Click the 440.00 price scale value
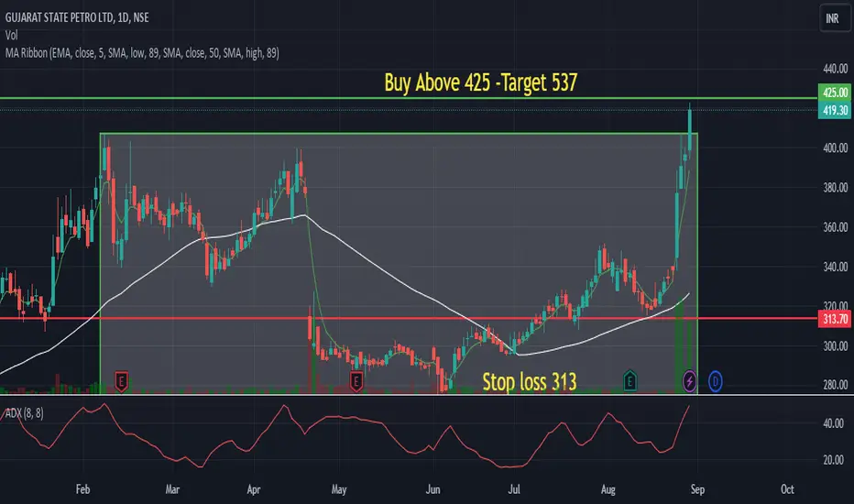This screenshot has height=504, width=854. 836,69
